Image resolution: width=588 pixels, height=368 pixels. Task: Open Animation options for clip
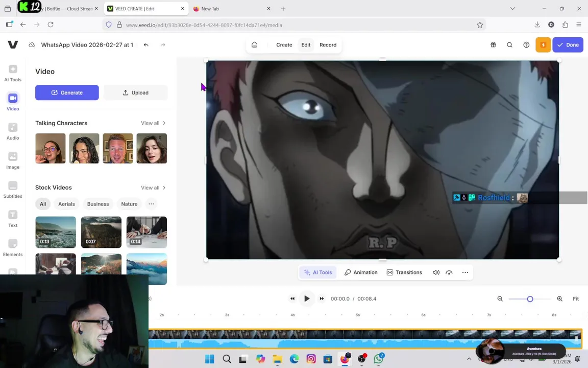tap(361, 272)
